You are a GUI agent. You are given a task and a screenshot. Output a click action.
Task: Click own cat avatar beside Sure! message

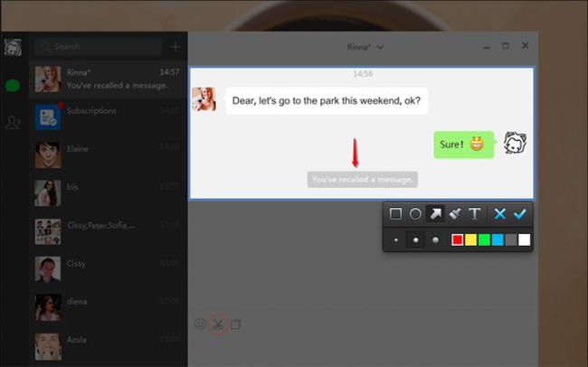(516, 143)
